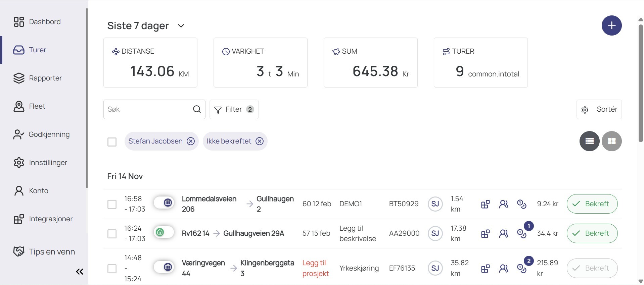
Task: Click the search magnifier icon
Action: pyautogui.click(x=197, y=109)
